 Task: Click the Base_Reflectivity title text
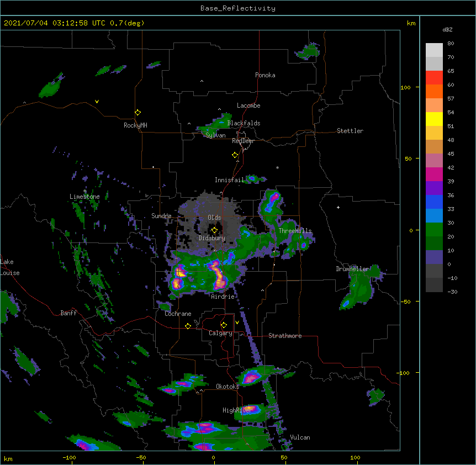238,8
